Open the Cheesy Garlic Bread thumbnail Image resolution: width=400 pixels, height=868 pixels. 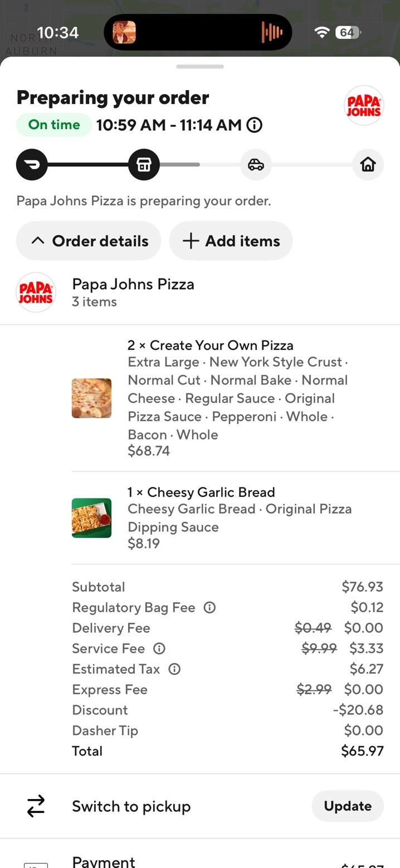(x=91, y=518)
